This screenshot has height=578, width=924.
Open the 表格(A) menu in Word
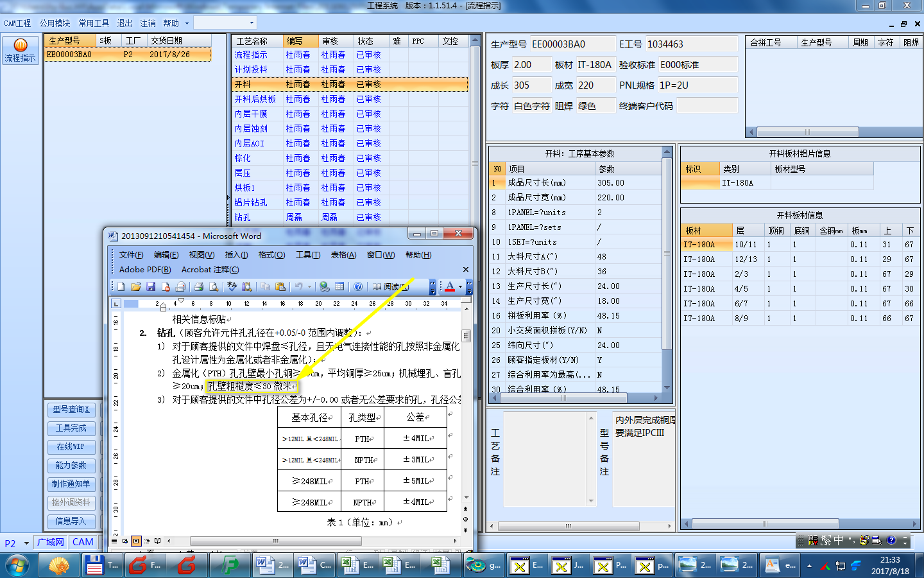pos(343,255)
